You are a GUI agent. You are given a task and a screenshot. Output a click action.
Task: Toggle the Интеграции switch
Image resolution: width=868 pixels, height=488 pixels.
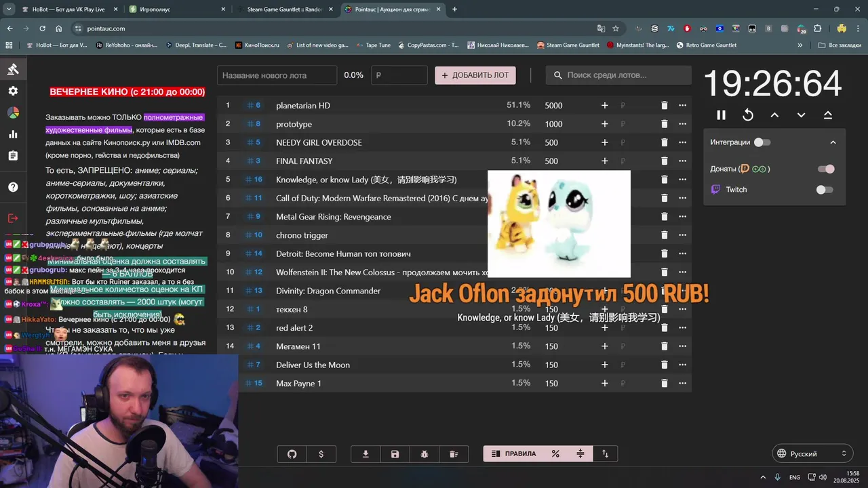tap(762, 142)
